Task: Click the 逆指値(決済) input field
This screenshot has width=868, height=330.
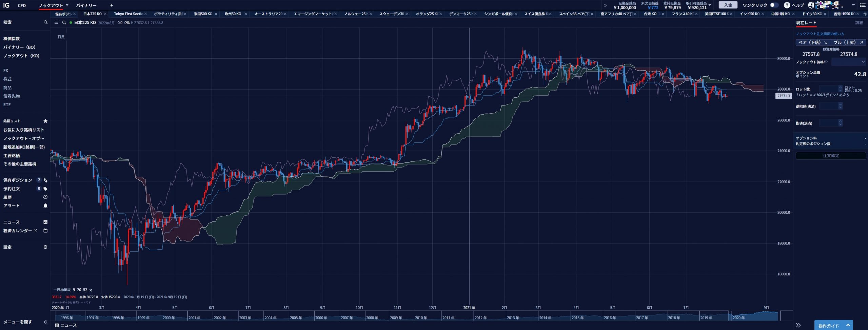Action: pyautogui.click(x=828, y=106)
